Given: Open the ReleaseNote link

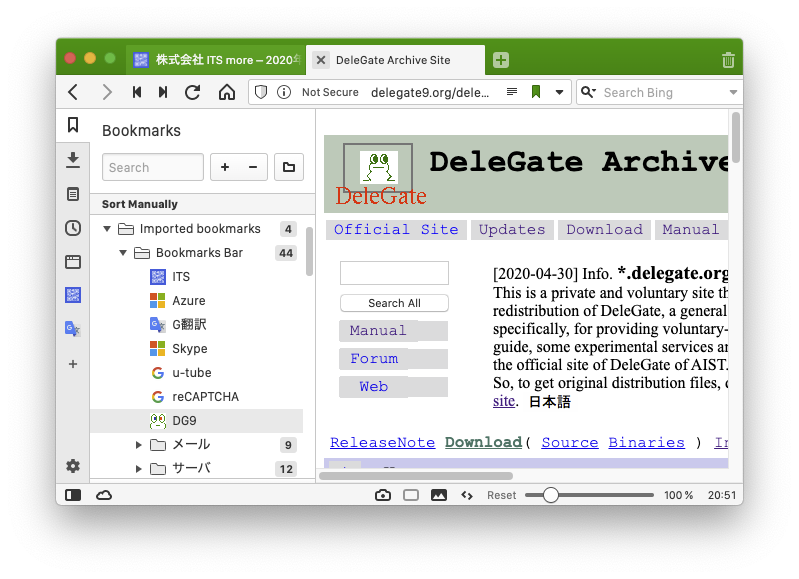Looking at the screenshot, I should click(x=382, y=442).
